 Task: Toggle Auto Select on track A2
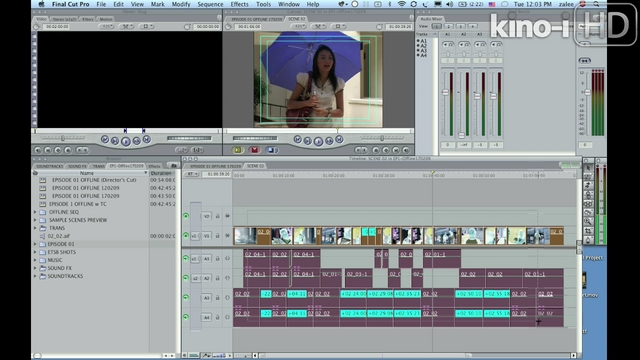point(227,278)
